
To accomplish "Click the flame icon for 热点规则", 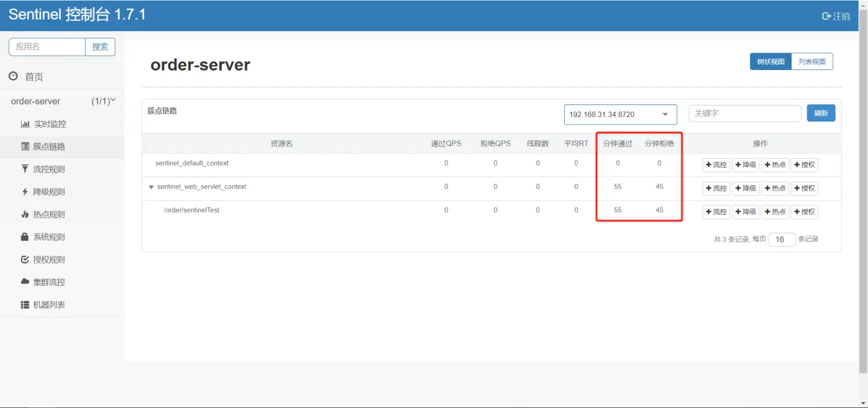I will point(24,214).
